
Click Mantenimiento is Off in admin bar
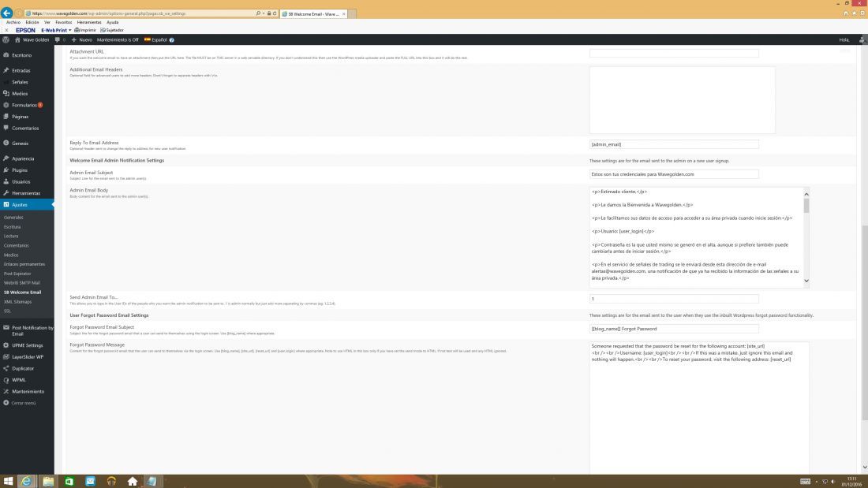coord(118,40)
